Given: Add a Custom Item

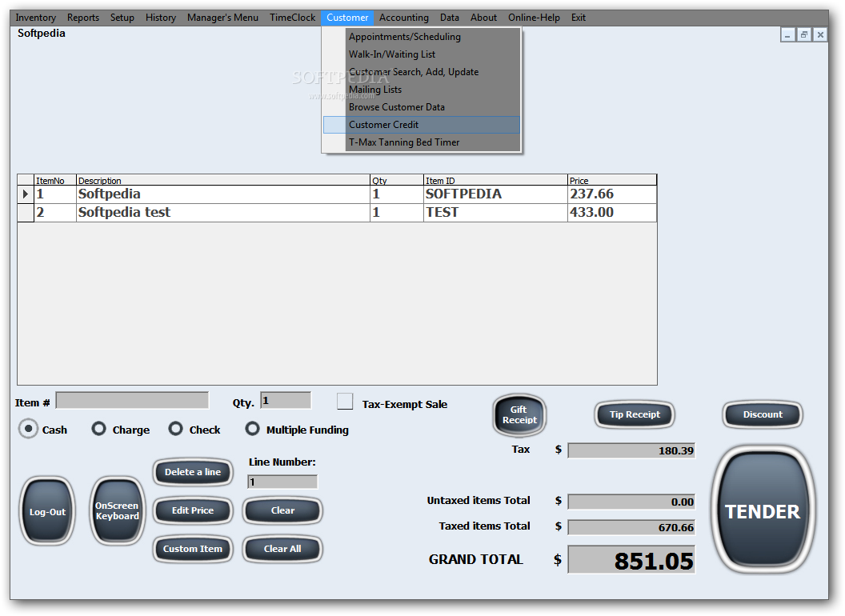Looking at the screenshot, I should pyautogui.click(x=193, y=549).
